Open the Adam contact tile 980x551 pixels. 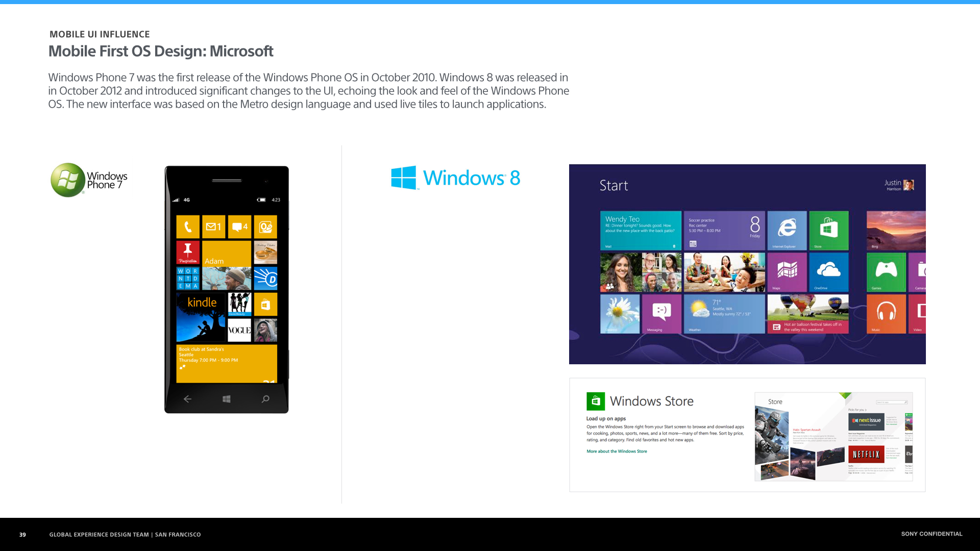point(227,265)
